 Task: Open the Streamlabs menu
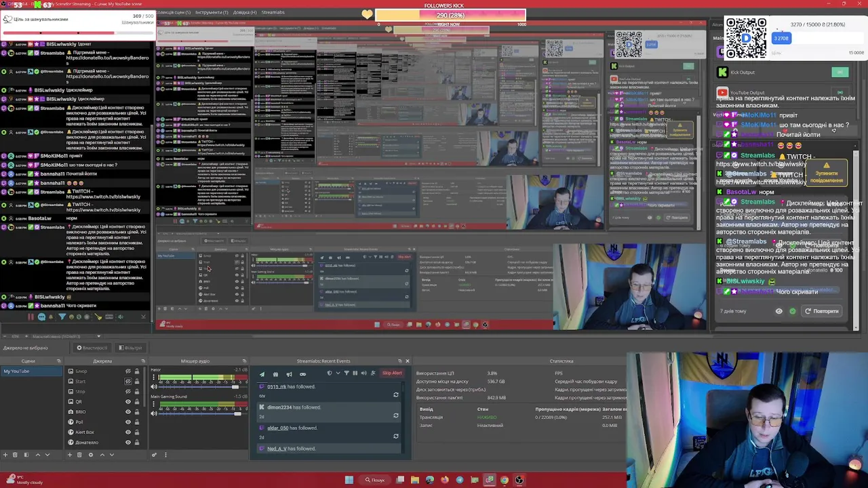273,12
